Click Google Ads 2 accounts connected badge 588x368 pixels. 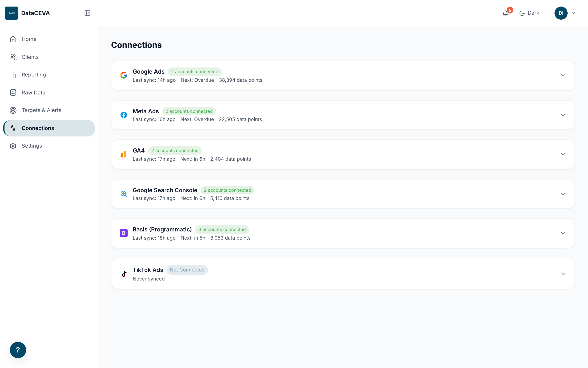(195, 72)
